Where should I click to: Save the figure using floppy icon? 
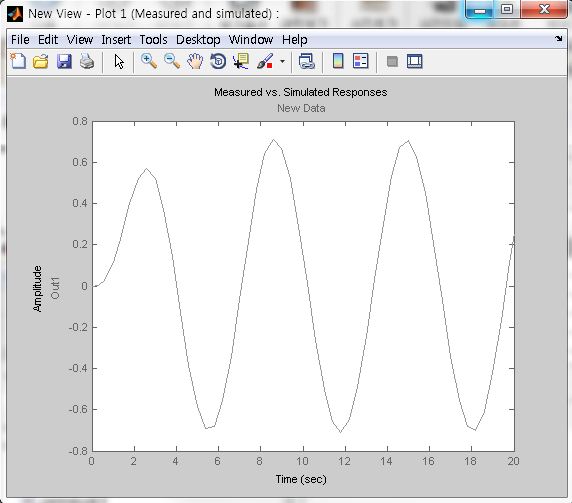coord(64,61)
